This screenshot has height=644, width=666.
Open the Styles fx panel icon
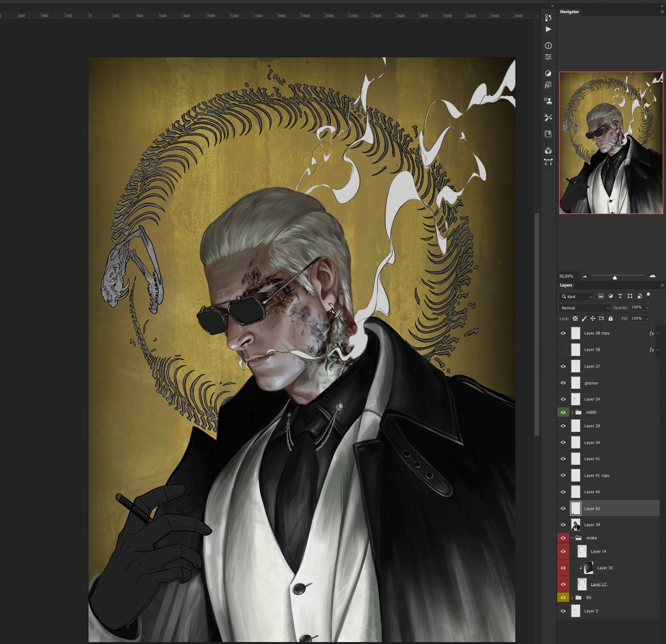coord(548,85)
